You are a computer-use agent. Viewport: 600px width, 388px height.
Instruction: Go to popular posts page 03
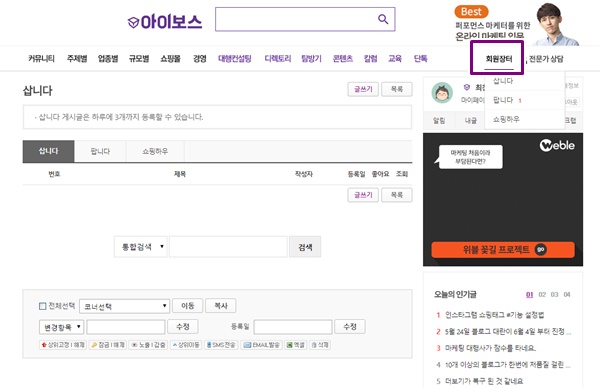click(554, 295)
